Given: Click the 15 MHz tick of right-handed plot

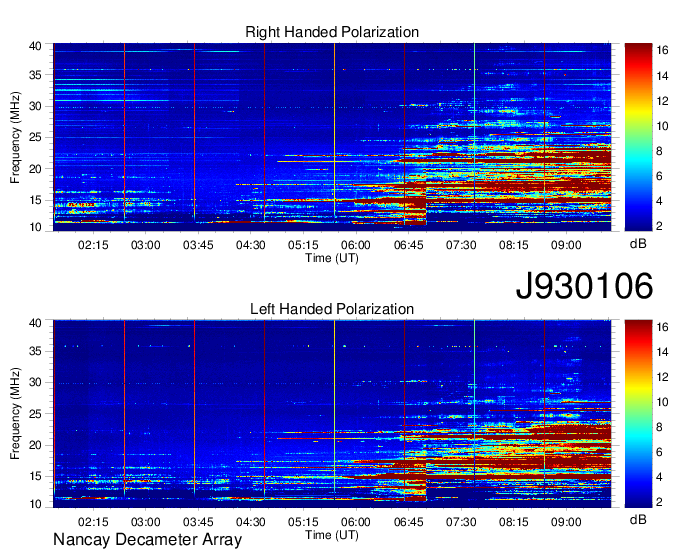Looking at the screenshot, I should pos(35,200).
